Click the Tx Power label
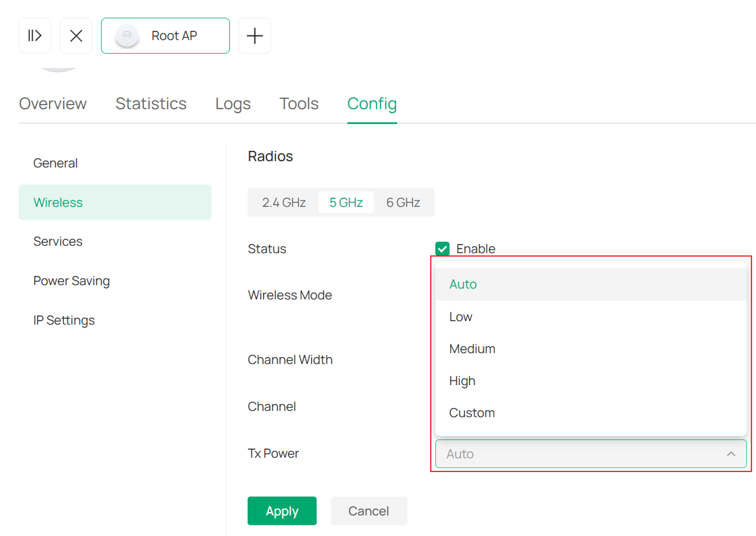Image resolution: width=756 pixels, height=536 pixels. click(273, 453)
